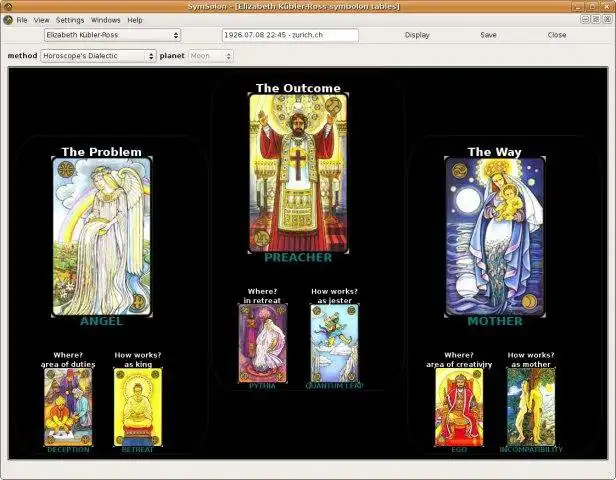The width and height of the screenshot is (616, 480).
Task: Open the Settings menu
Action: pyautogui.click(x=70, y=20)
